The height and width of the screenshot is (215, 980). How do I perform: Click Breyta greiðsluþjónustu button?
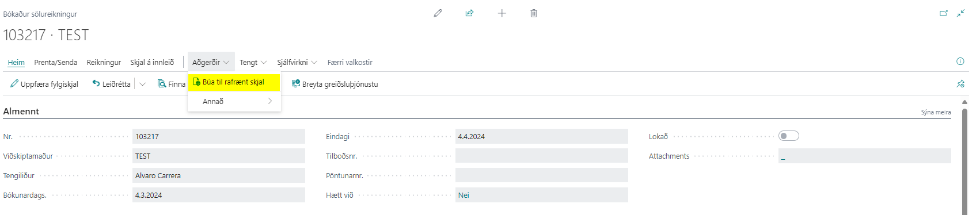pyautogui.click(x=335, y=84)
